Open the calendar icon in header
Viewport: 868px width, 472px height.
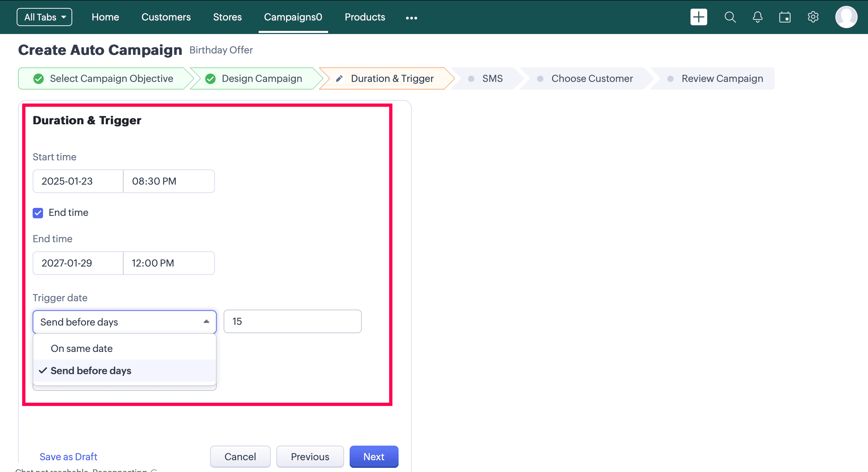pyautogui.click(x=785, y=17)
